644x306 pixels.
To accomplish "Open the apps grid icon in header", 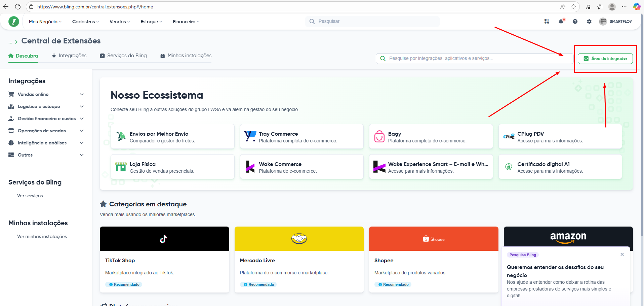I will [x=547, y=21].
